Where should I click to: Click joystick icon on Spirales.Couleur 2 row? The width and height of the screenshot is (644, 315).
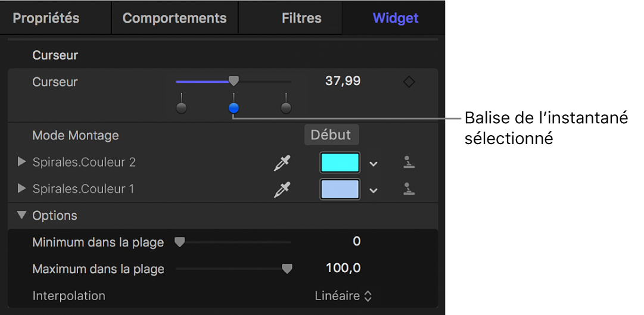[409, 163]
